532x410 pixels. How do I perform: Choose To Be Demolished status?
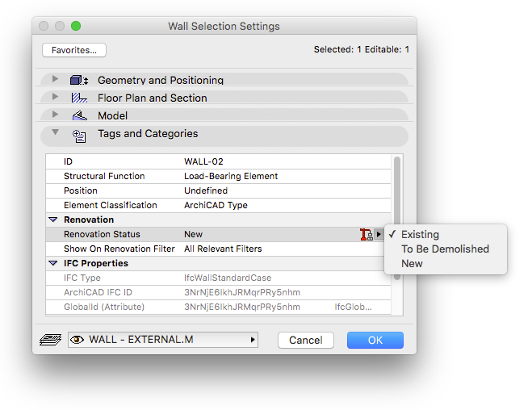(445, 249)
